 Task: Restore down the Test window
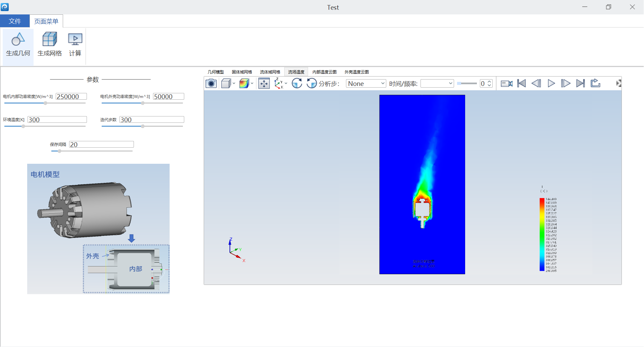[608, 7]
